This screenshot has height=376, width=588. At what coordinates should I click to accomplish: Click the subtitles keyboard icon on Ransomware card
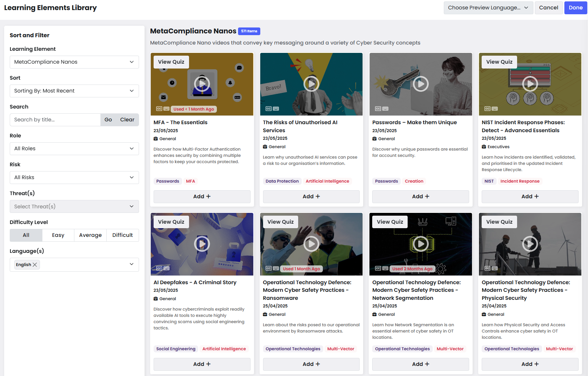coord(276,269)
